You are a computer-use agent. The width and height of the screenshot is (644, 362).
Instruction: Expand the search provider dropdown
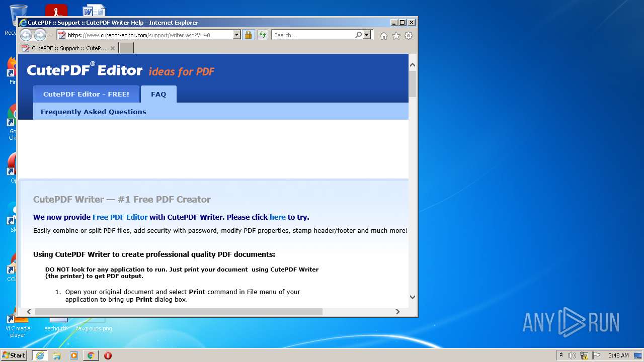[367, 35]
